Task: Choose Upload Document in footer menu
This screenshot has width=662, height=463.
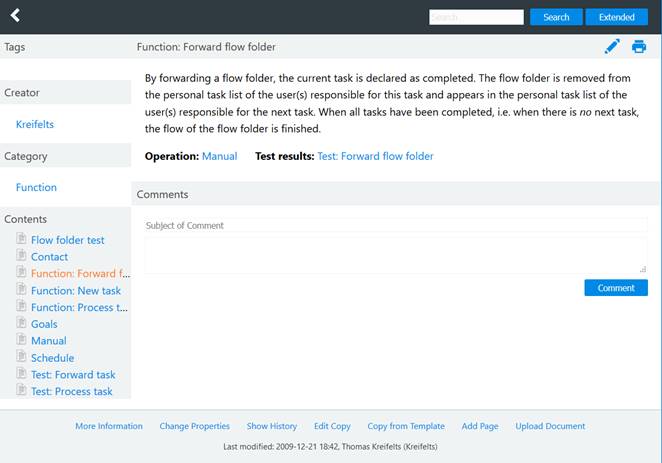Action: point(550,426)
